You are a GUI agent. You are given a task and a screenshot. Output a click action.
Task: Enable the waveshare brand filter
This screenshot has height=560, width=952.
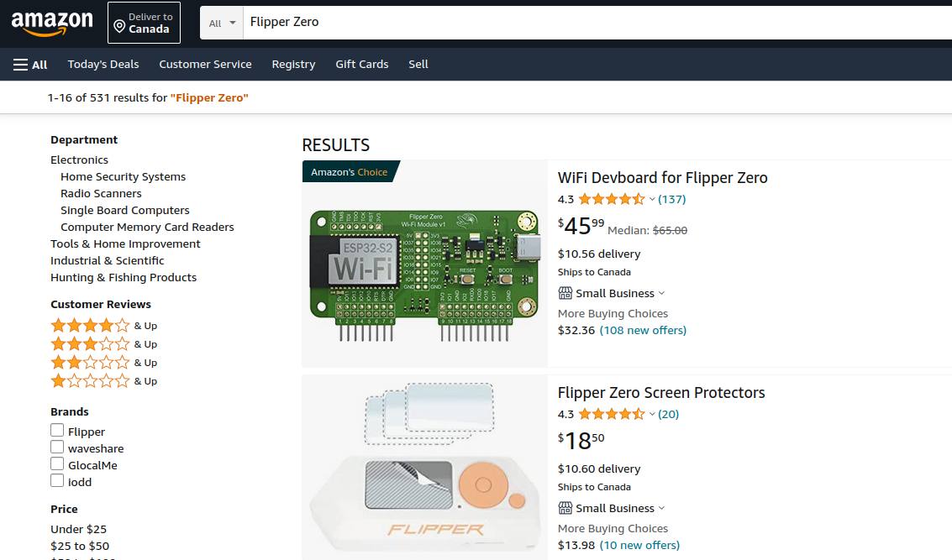click(x=57, y=447)
